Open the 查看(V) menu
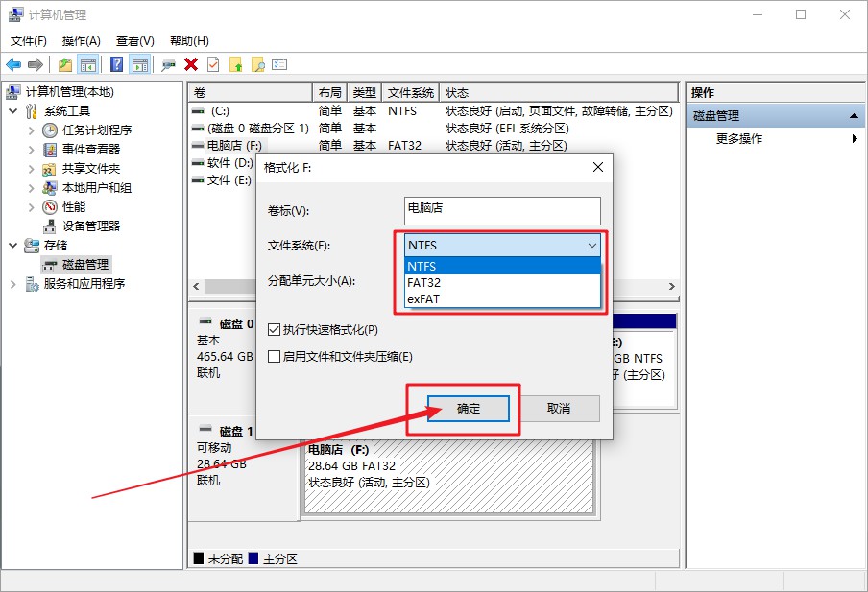 [x=133, y=40]
